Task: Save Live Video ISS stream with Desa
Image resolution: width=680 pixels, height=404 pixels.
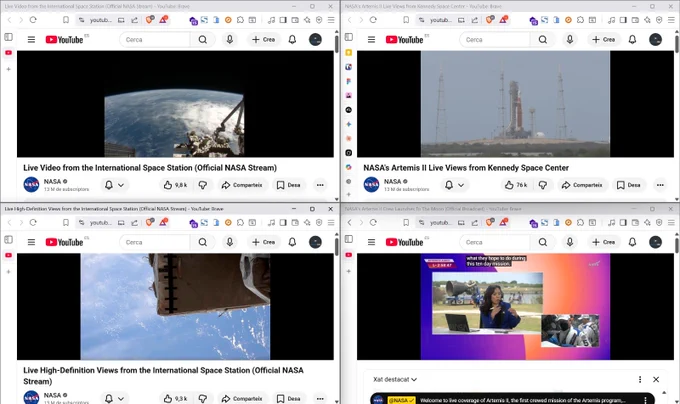Action: [x=289, y=185]
